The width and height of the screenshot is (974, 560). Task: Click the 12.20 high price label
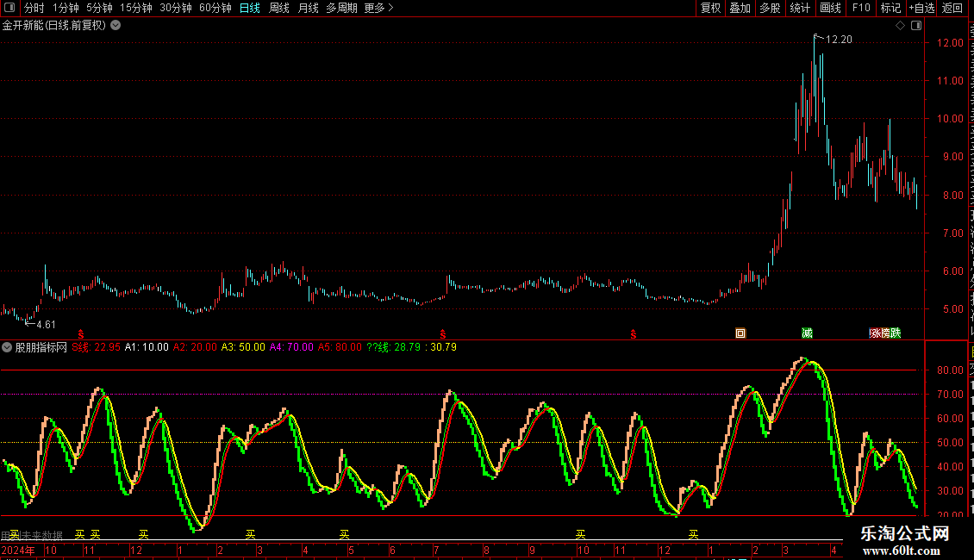[x=839, y=40]
